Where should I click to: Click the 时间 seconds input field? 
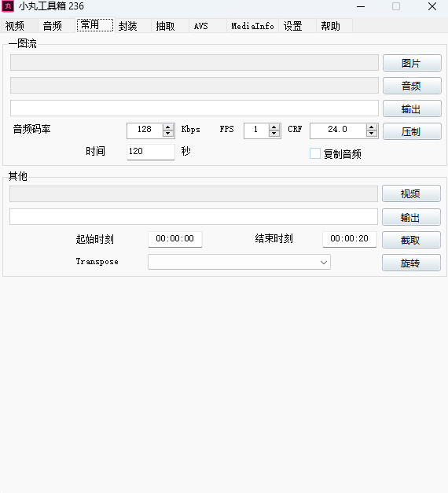151,152
